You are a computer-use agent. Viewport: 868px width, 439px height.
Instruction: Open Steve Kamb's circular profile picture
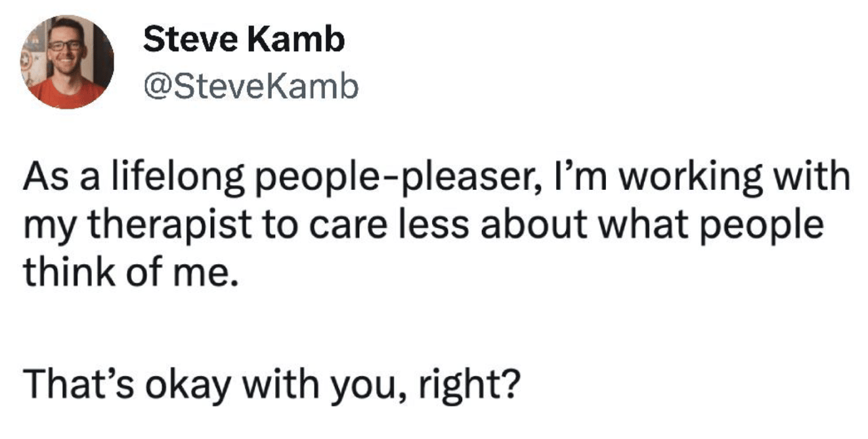[x=67, y=62]
